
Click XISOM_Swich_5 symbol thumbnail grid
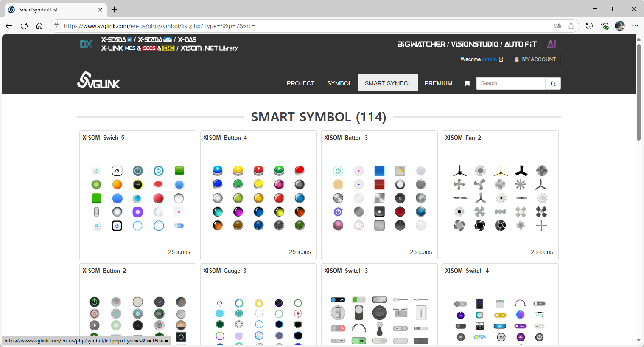[137, 198]
